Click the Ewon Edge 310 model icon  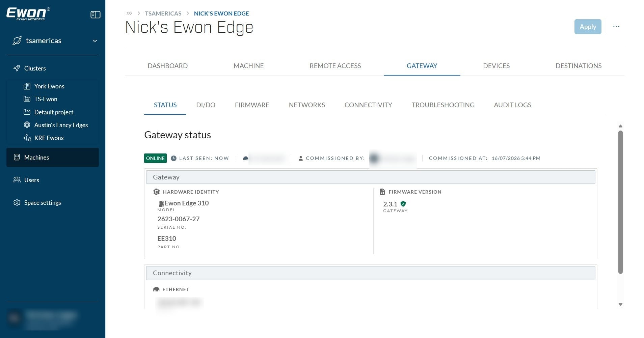point(161,203)
